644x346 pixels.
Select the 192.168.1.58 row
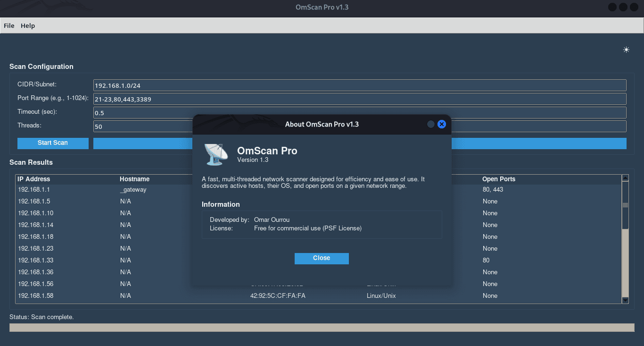pos(319,296)
